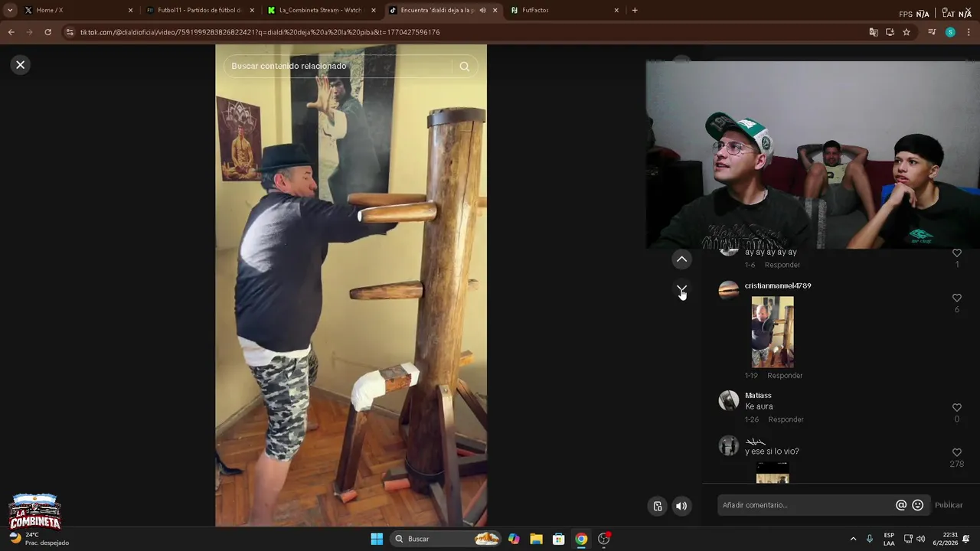Open the weather widget showing 24°C
Screen dimensions: 980x551
tap(40, 539)
